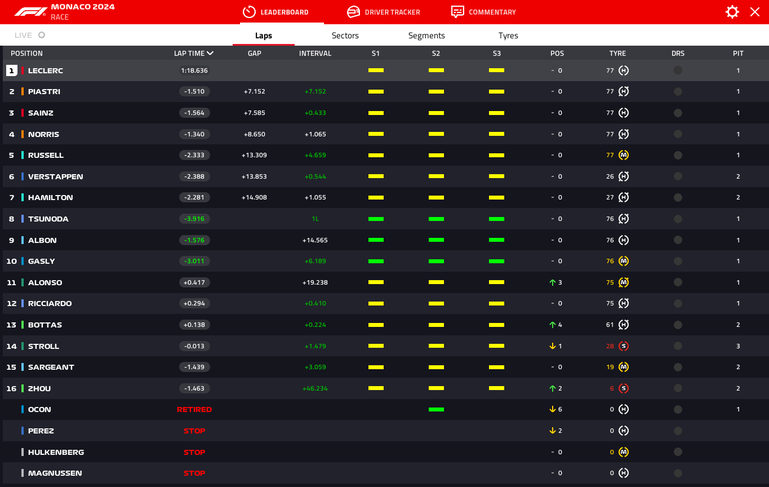Open the Leaderboard view
This screenshot has height=487, width=769.
(276, 12)
